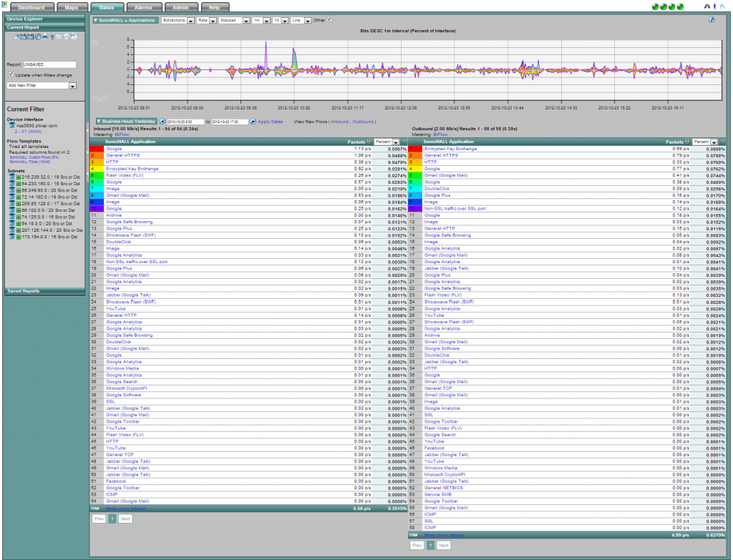This screenshot has width=733, height=560.
Task: Open the Alarms tab
Action: pos(143,7)
